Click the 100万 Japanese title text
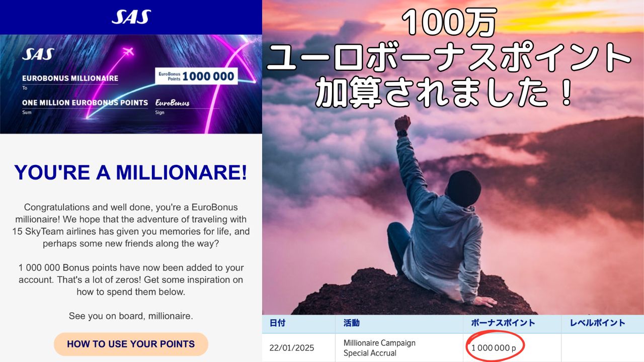This screenshot has width=644, height=362. (x=449, y=24)
